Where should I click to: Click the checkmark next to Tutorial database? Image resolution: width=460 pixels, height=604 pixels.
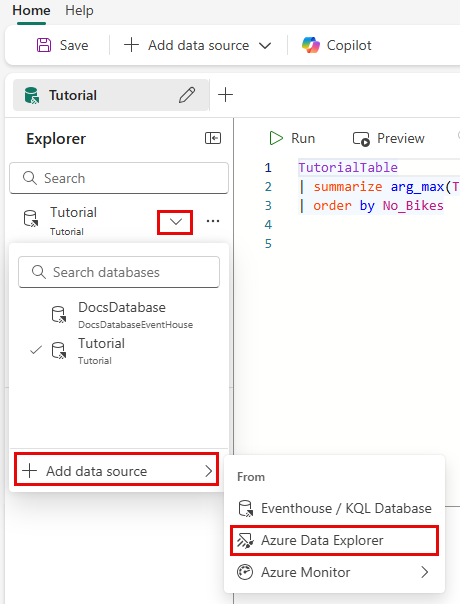(x=36, y=350)
